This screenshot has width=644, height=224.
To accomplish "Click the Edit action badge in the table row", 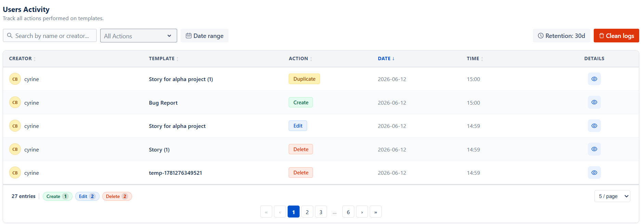I will click(x=298, y=126).
